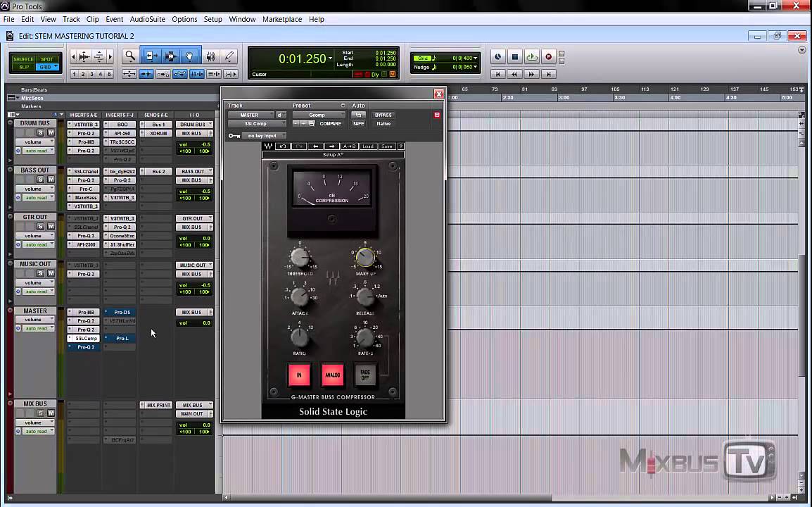
Task: Mute the GTR OUT track
Action: [x=51, y=227]
